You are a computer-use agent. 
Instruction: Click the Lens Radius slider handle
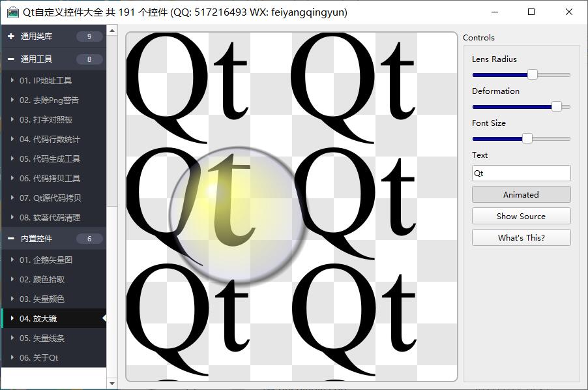coord(532,74)
